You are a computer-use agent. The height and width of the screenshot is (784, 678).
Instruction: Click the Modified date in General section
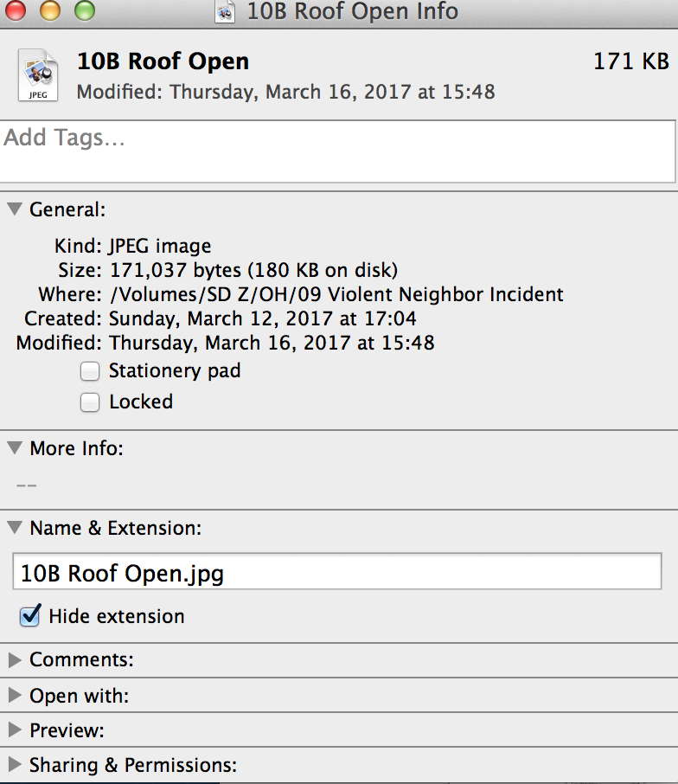[x=272, y=343]
